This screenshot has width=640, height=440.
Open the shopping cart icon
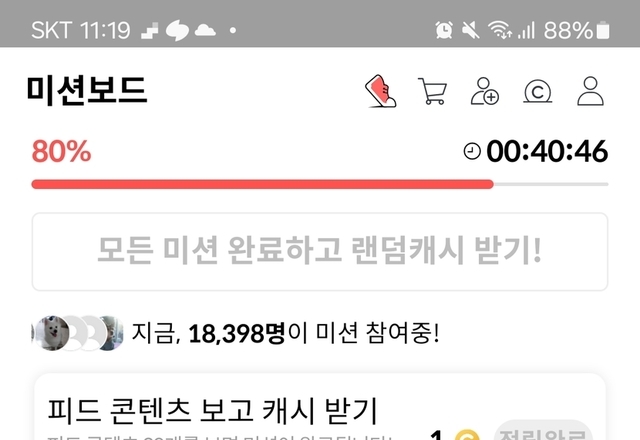click(x=433, y=91)
